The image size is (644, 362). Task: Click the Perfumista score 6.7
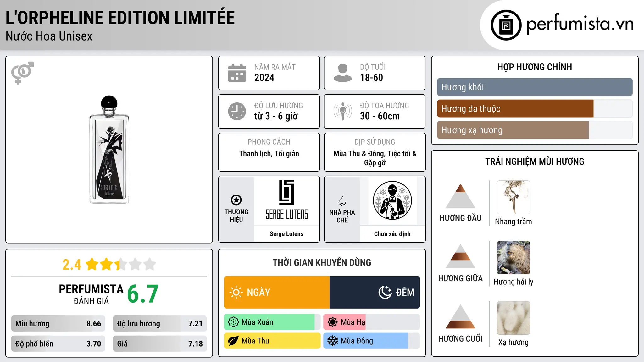[x=143, y=294]
